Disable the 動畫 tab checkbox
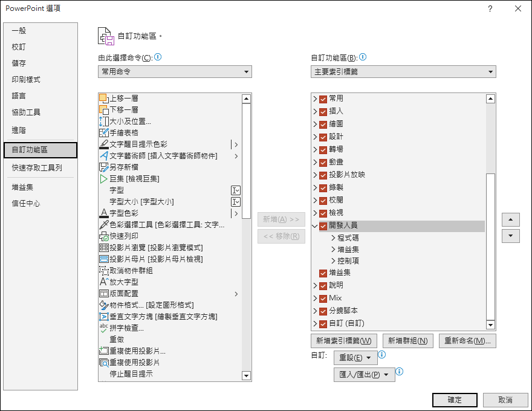This screenshot has width=532, height=411. [323, 163]
